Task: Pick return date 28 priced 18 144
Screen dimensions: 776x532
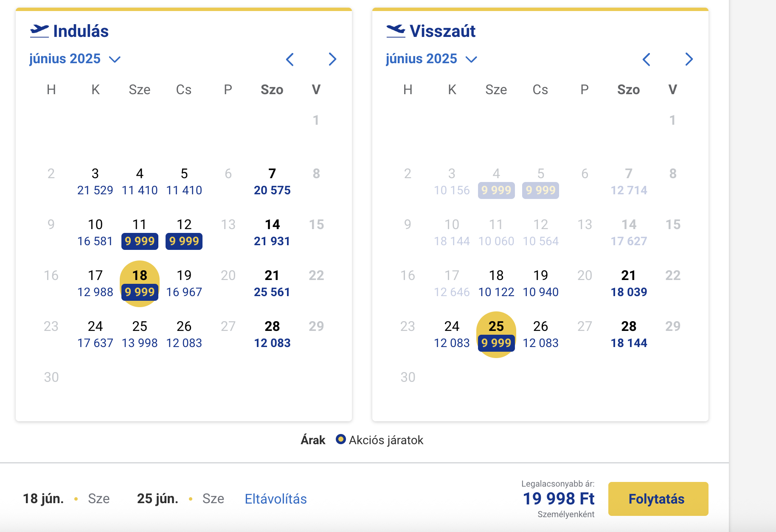Action: (x=629, y=334)
